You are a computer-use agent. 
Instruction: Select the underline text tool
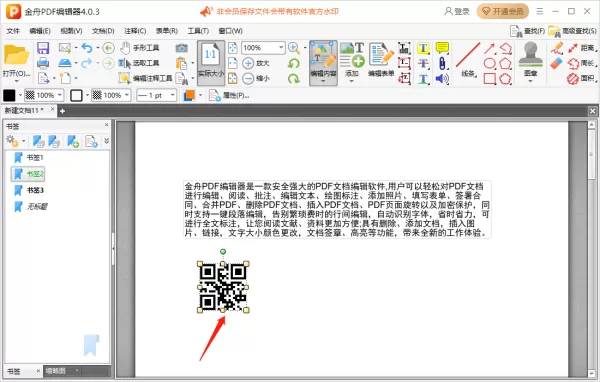[423, 79]
